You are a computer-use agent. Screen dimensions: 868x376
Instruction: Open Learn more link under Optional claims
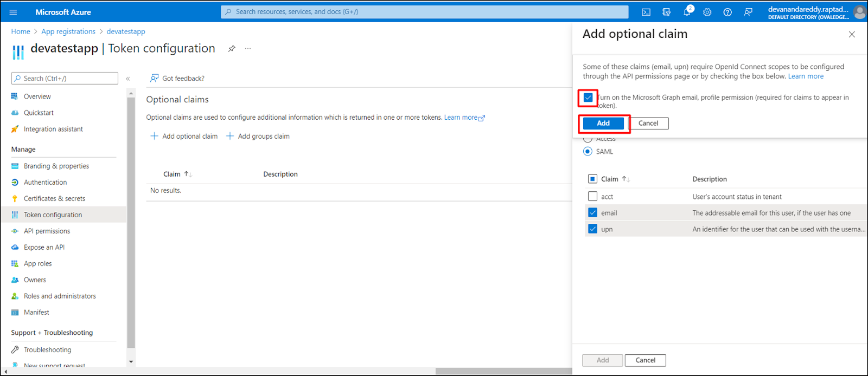pyautogui.click(x=464, y=118)
